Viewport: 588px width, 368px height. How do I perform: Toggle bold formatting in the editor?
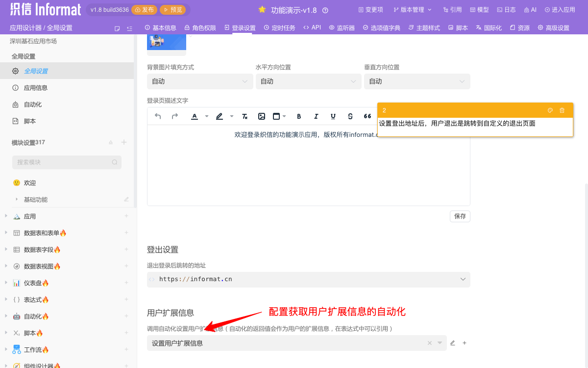tap(299, 116)
